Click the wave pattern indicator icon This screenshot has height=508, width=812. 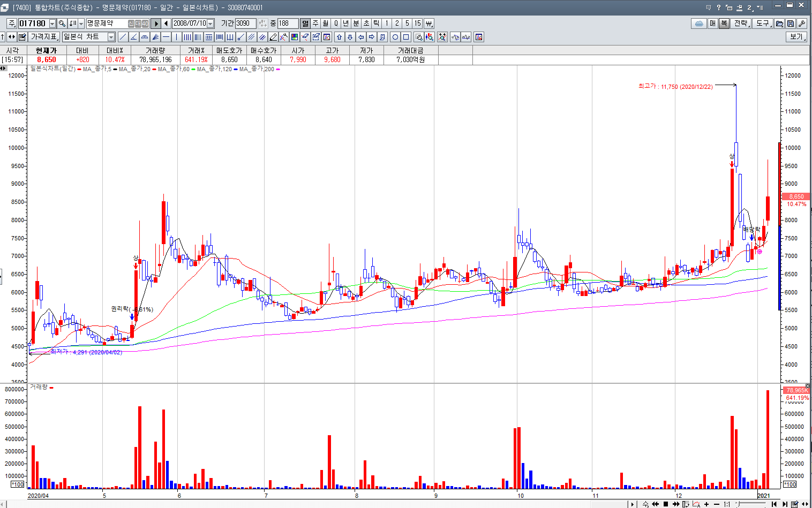[455, 37]
